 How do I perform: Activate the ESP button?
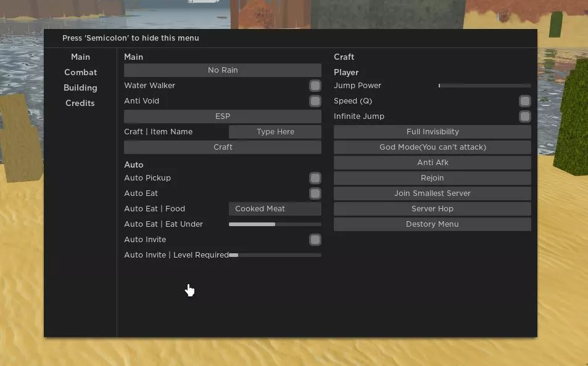[x=222, y=116]
